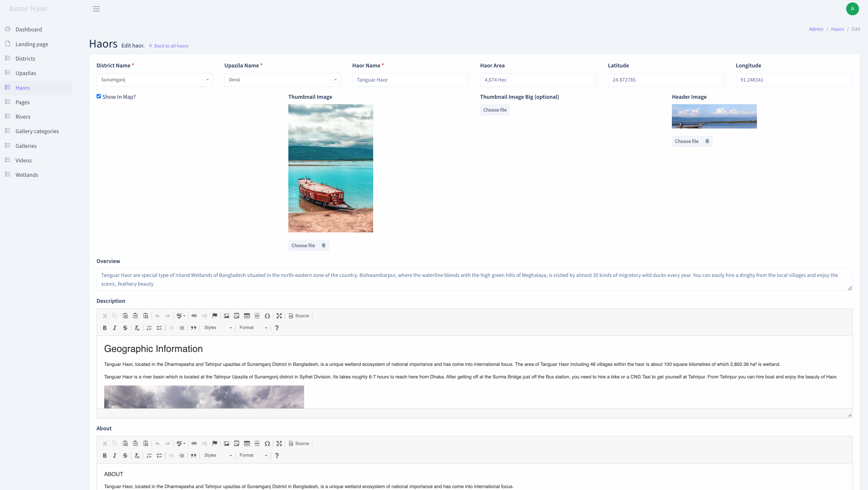Screen dimensions: 868x490
Task: Click the anchor flag icon in About editor
Action: point(215,444)
